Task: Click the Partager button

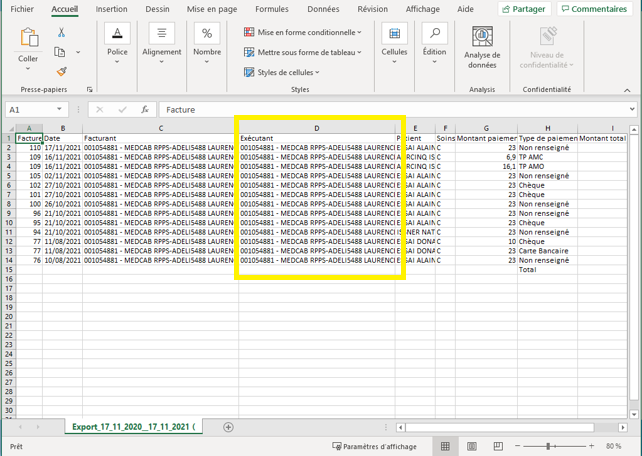Action: [x=524, y=9]
